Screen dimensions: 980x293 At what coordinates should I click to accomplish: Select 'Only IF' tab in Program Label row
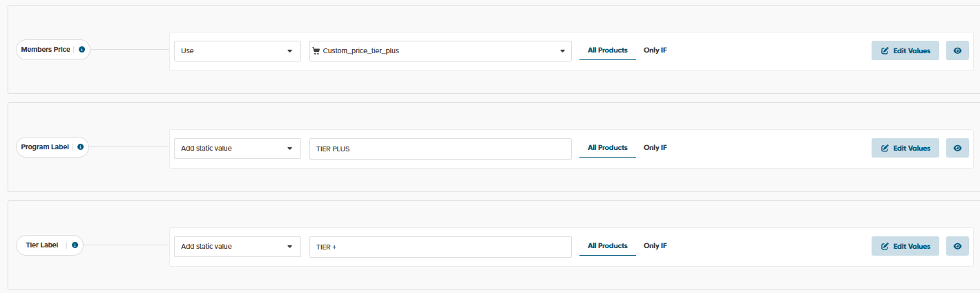[x=655, y=148]
